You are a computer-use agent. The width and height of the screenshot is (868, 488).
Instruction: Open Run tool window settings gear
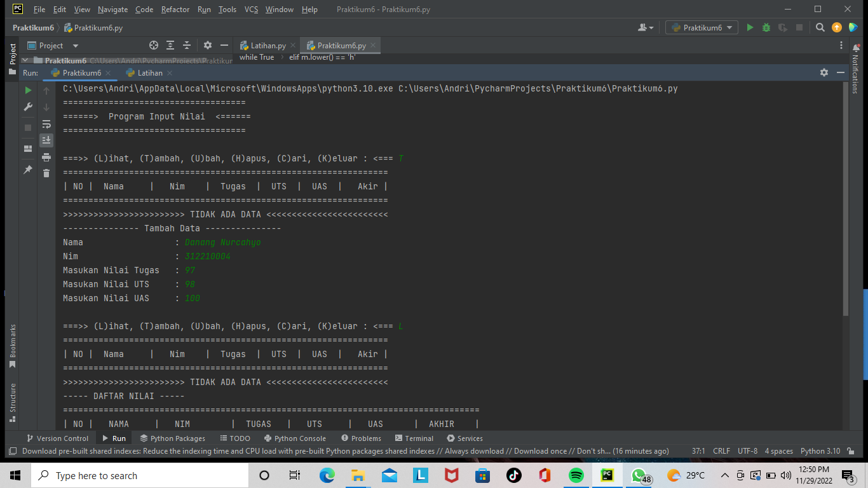824,72
